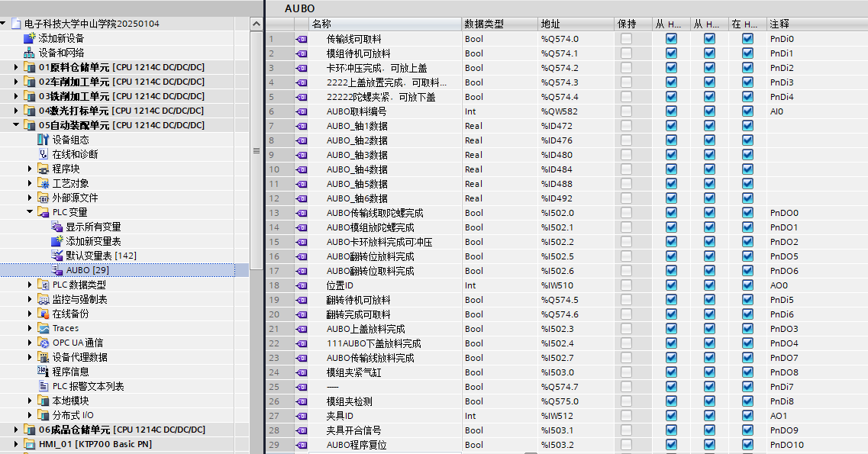The image size is (868, 454).
Task: Click the 设备组态 icon
Action: 44,140
